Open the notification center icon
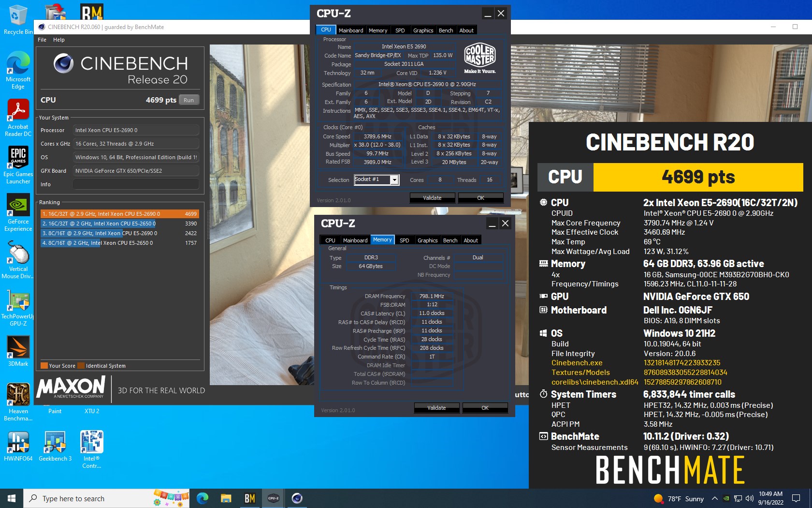 [x=796, y=498]
